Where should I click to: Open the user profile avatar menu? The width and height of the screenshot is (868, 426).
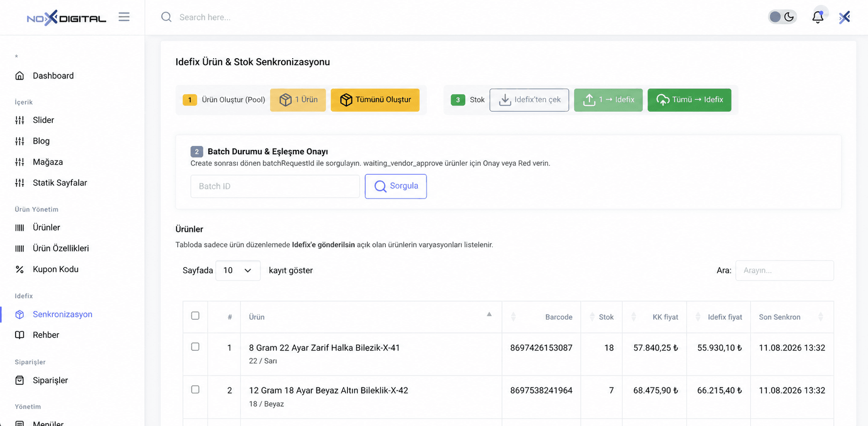point(845,17)
